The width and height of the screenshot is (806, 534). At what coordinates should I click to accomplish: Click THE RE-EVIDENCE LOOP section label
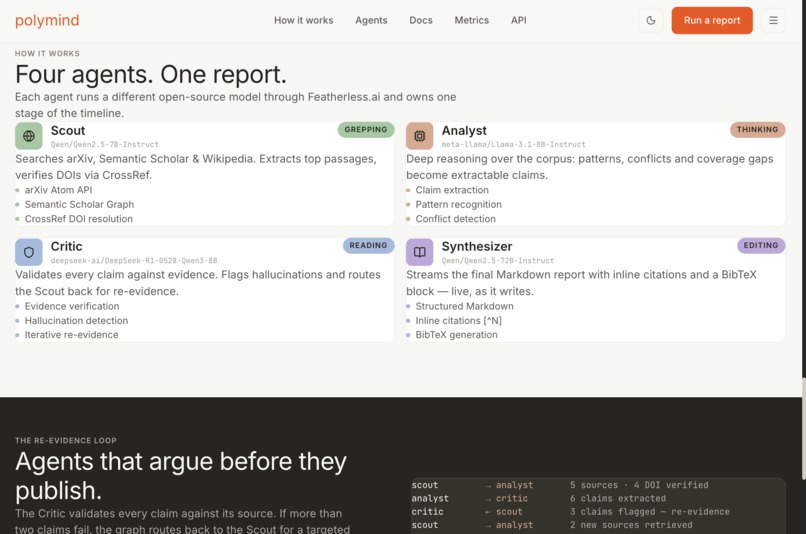click(66, 440)
